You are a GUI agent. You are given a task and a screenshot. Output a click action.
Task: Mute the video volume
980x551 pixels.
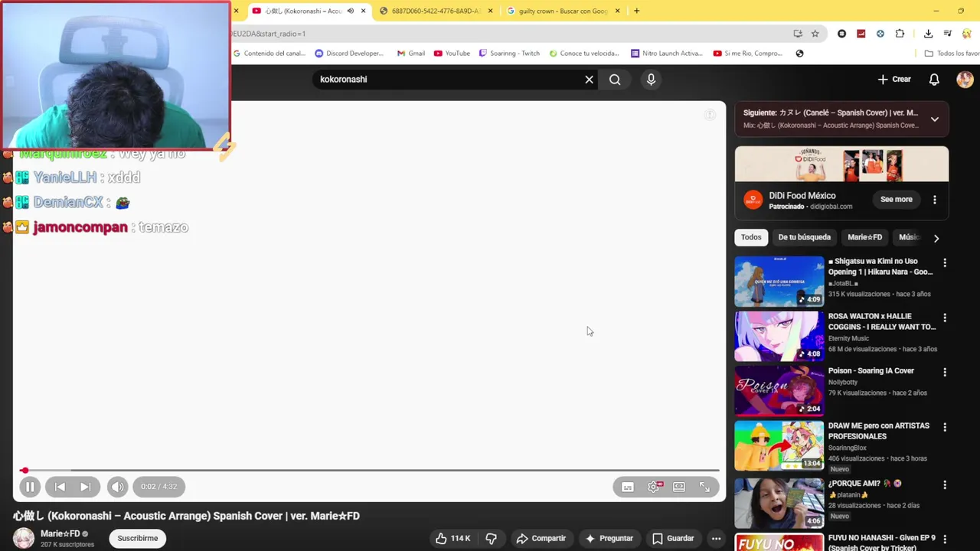(x=117, y=487)
